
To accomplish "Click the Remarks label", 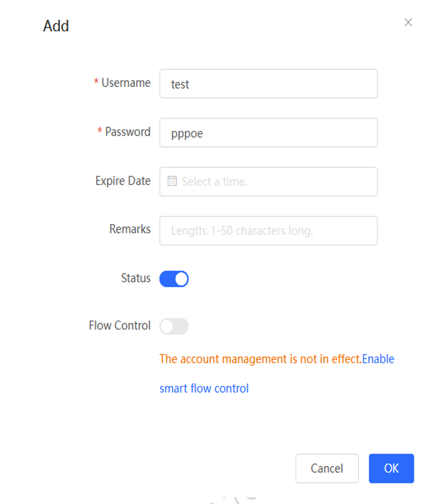I will coord(129,229).
